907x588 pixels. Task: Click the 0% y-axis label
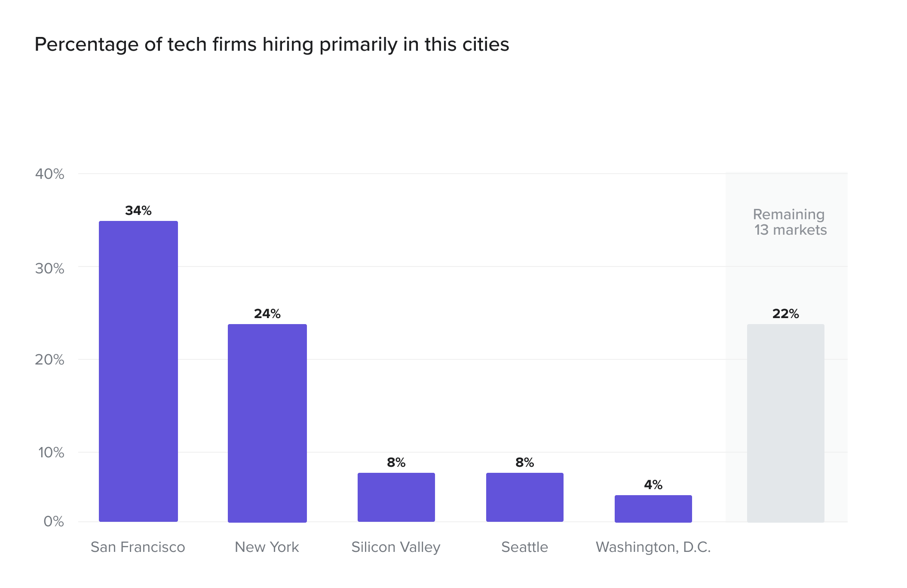pyautogui.click(x=54, y=522)
